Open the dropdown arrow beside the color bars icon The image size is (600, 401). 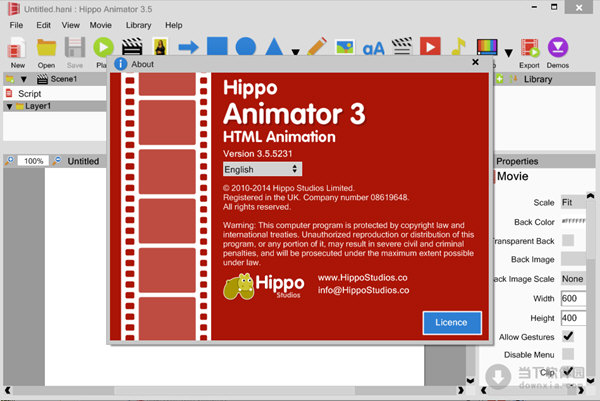pyautogui.click(x=508, y=53)
